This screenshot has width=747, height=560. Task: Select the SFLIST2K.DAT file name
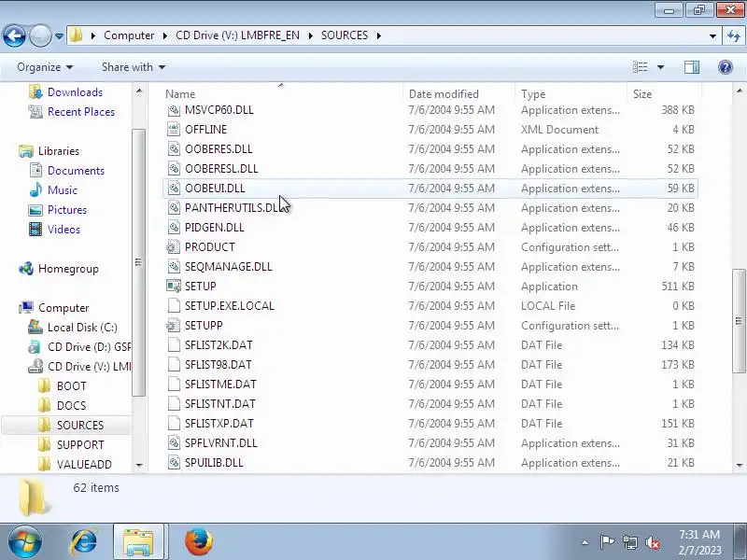218,344
